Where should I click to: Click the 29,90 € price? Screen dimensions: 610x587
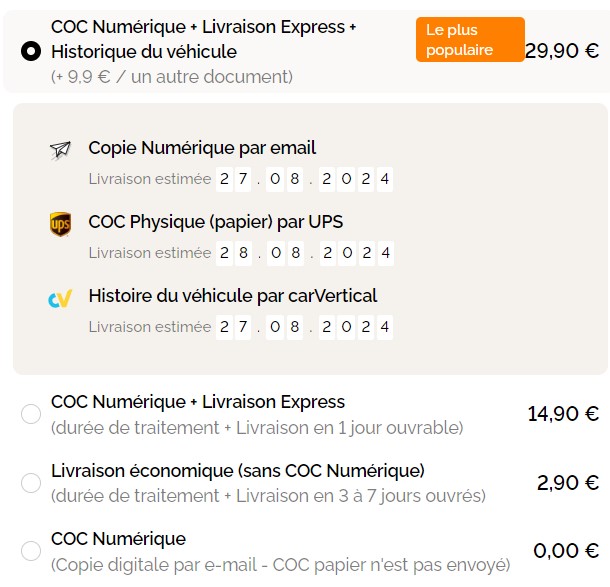pyautogui.click(x=563, y=51)
